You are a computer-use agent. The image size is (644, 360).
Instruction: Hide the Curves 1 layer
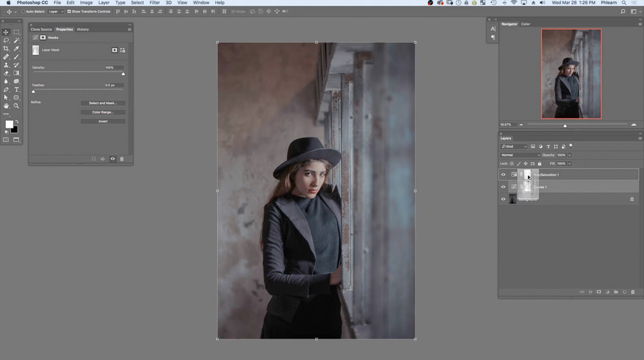[x=503, y=186]
